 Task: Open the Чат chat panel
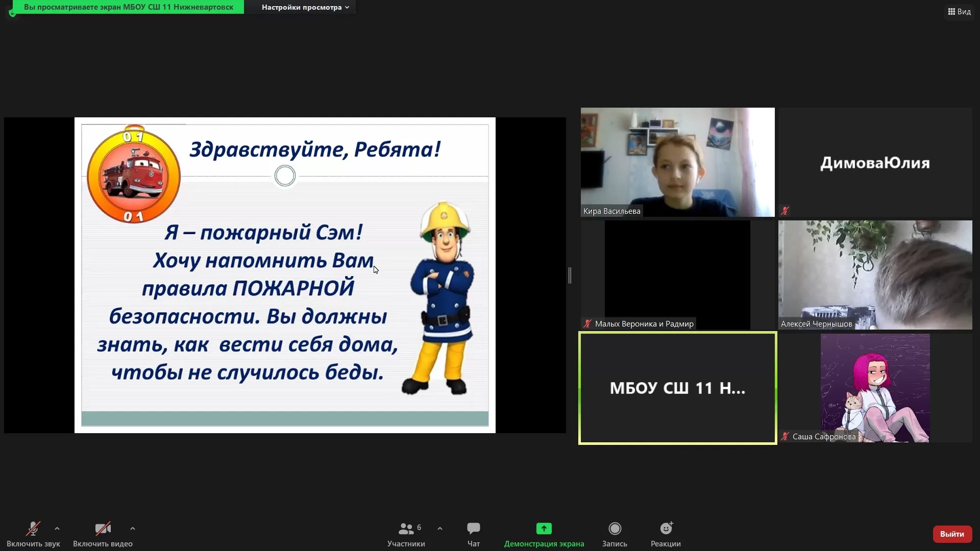coord(474,534)
